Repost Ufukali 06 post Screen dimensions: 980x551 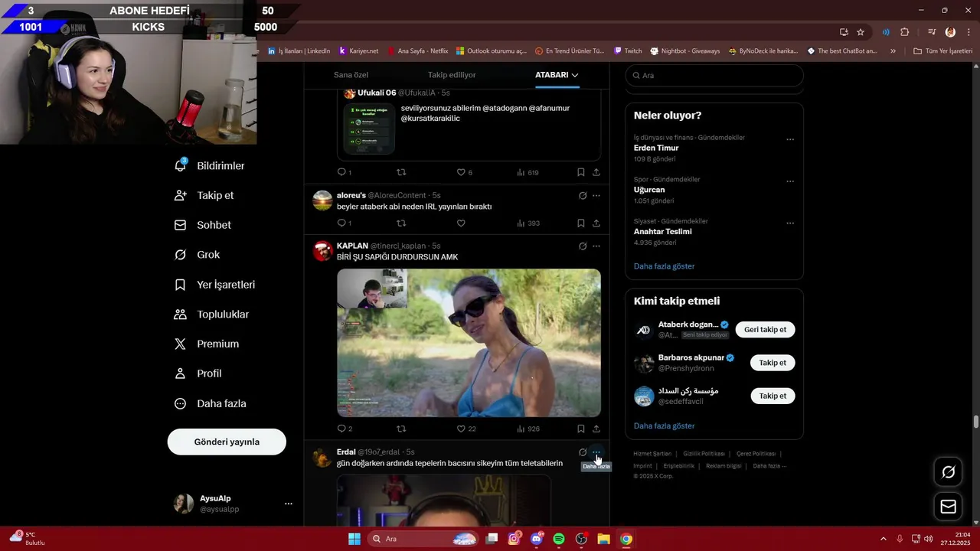[x=401, y=172]
